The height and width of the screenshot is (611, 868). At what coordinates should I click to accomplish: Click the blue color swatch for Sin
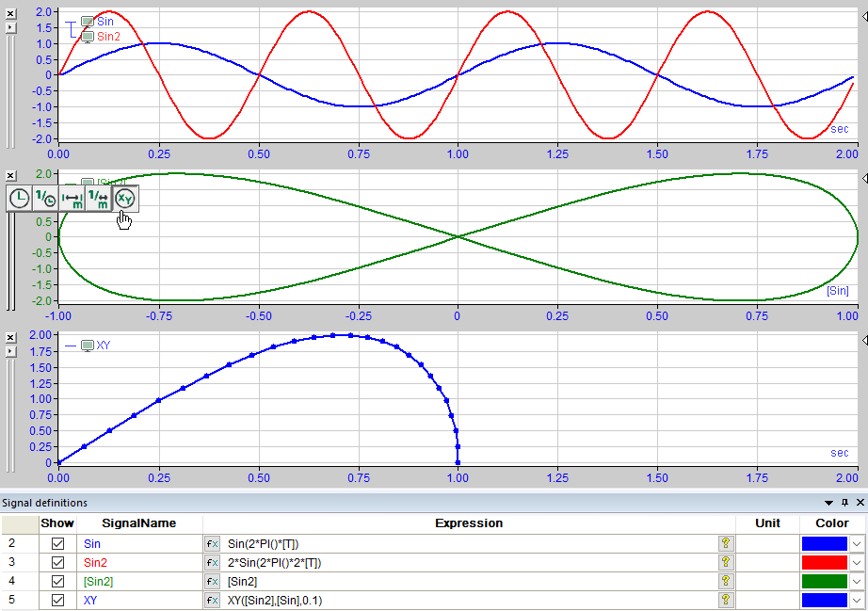coord(825,544)
